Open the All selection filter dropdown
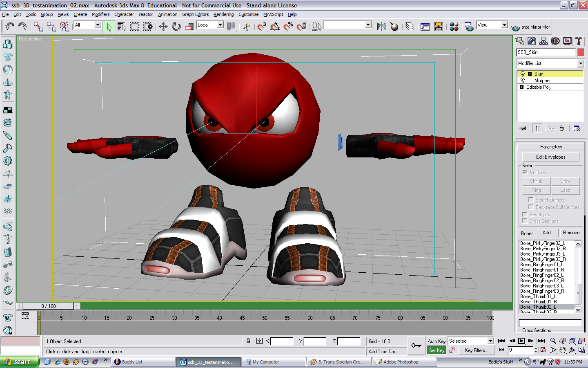588x368 pixels. [97, 25]
